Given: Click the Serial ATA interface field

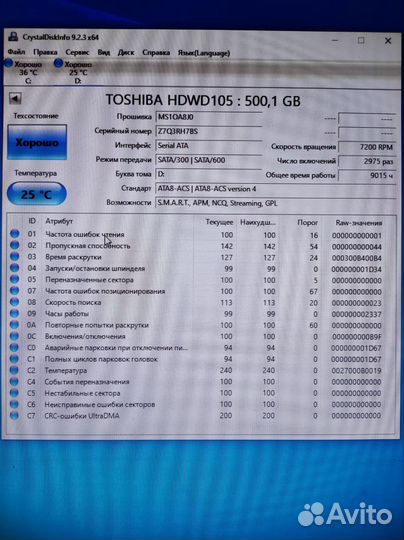Looking at the screenshot, I should pyautogui.click(x=208, y=146).
